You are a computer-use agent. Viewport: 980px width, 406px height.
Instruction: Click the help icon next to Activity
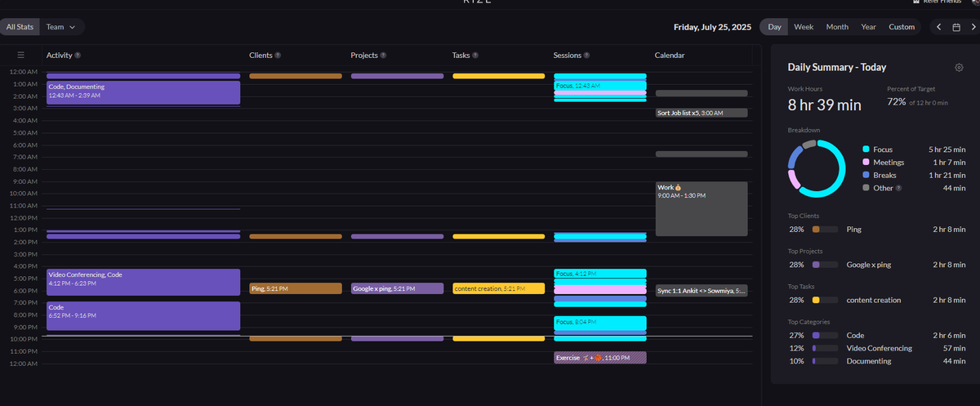click(78, 56)
